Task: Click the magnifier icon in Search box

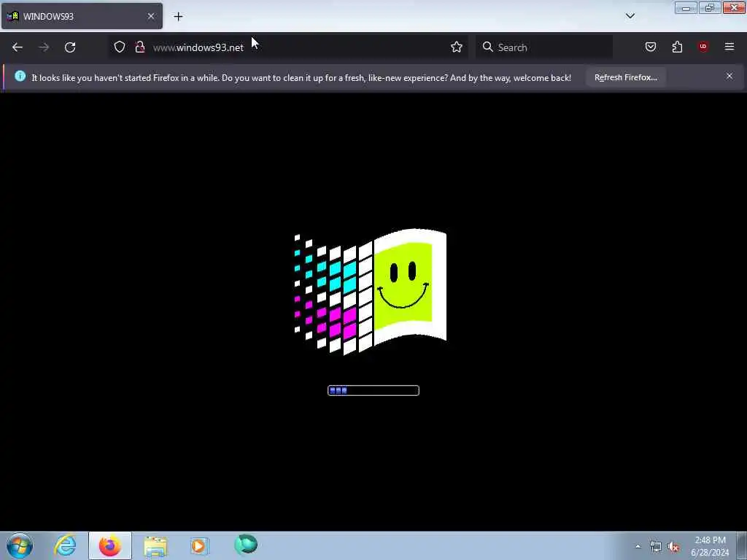Action: (x=487, y=47)
